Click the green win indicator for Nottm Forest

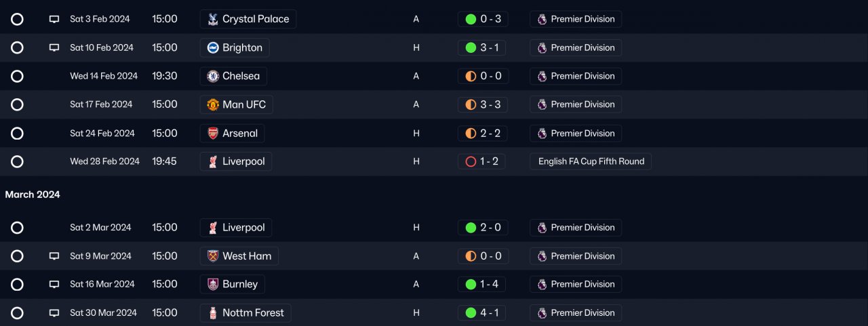[x=470, y=313]
